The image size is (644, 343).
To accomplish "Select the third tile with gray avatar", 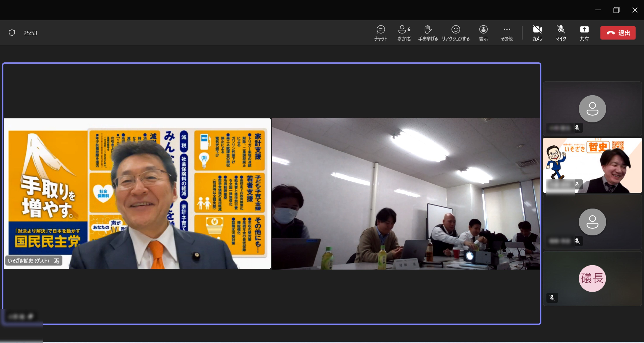I will (592, 222).
